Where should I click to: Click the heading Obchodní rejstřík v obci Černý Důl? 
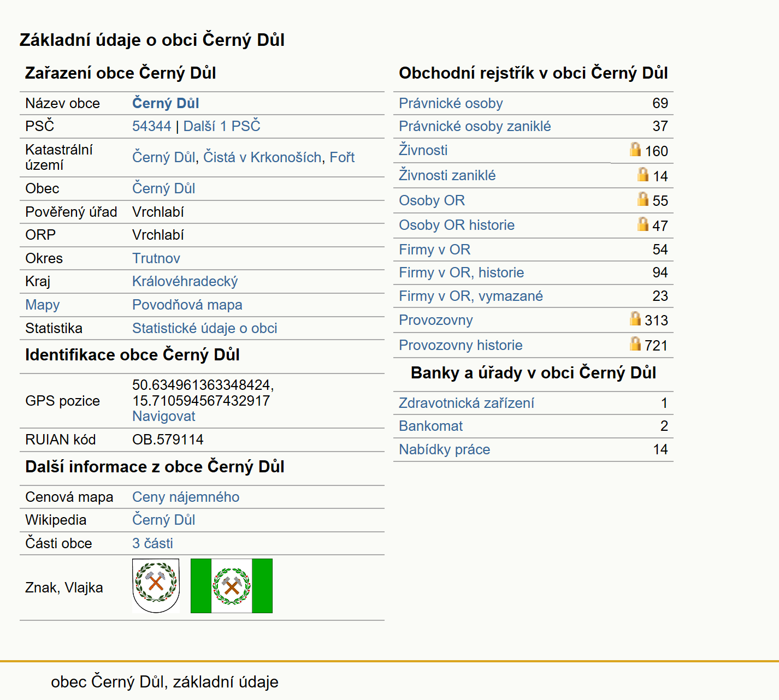tap(533, 73)
